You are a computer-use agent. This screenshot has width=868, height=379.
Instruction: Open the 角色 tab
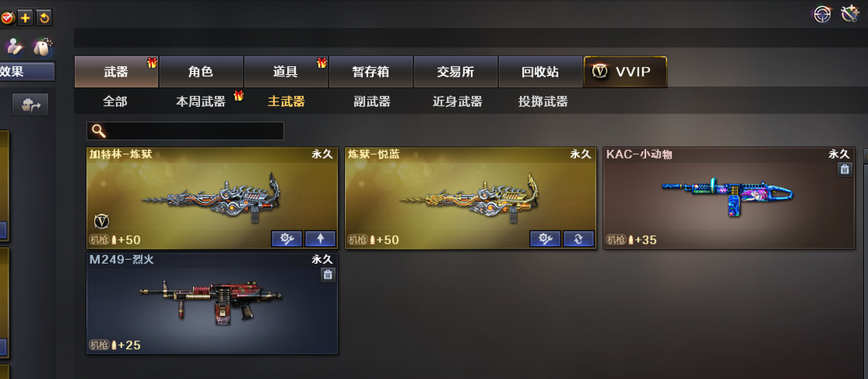[x=201, y=72]
